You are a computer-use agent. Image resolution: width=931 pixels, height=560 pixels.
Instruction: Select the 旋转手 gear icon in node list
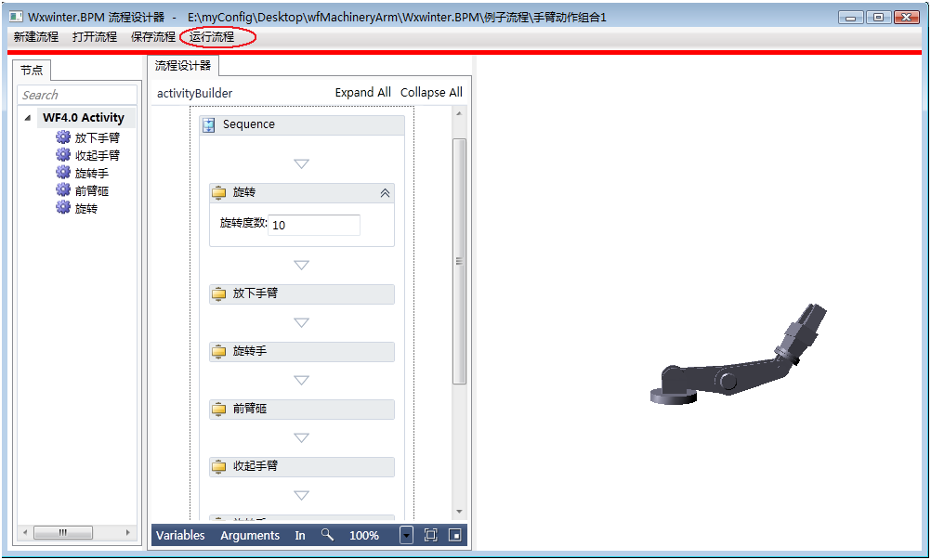pyautogui.click(x=63, y=173)
